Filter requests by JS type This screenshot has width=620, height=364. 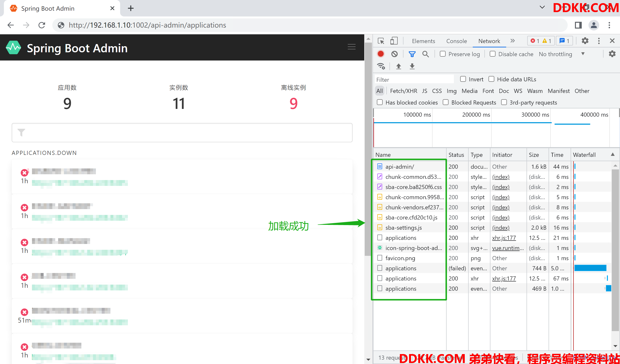[424, 91]
